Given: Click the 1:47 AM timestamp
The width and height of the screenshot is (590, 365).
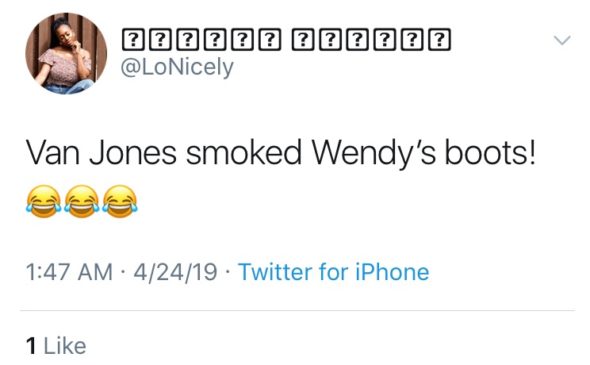Looking at the screenshot, I should pos(69,272).
